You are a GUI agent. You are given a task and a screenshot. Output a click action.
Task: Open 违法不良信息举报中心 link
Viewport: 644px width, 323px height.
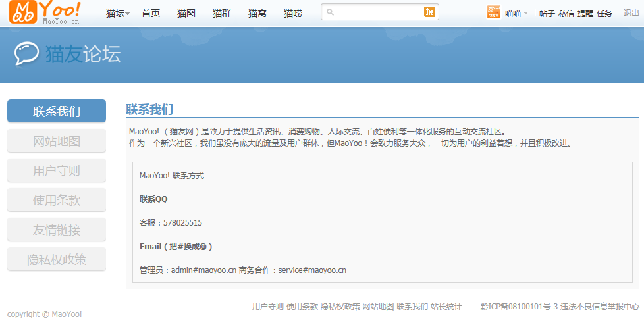(600, 306)
